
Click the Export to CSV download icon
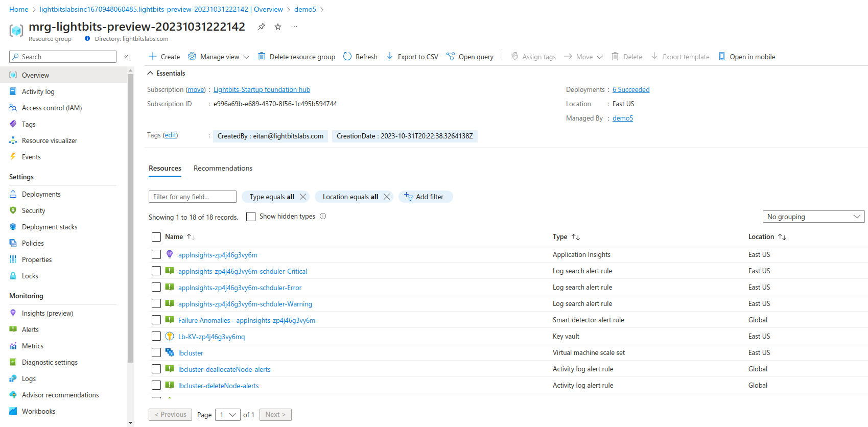pyautogui.click(x=390, y=56)
